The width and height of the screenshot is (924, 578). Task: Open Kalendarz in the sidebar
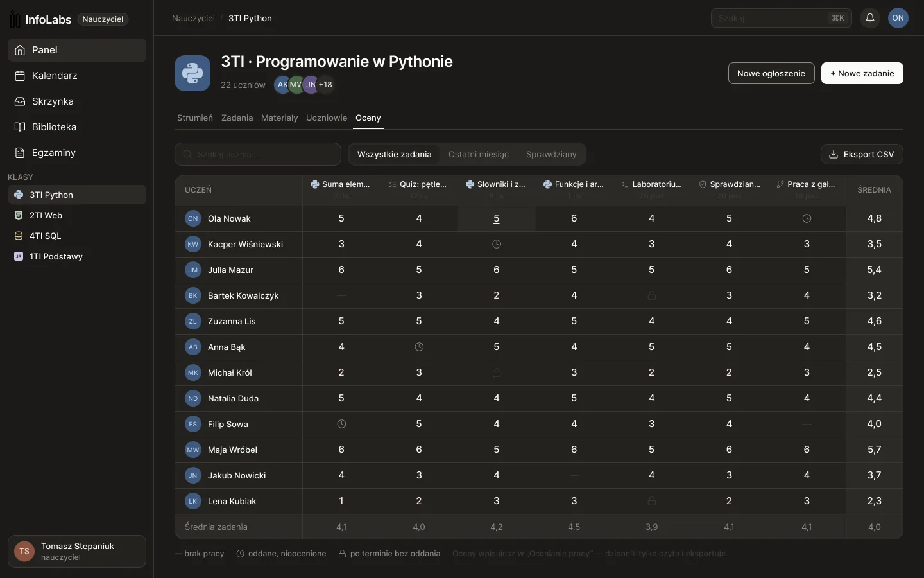(77, 76)
